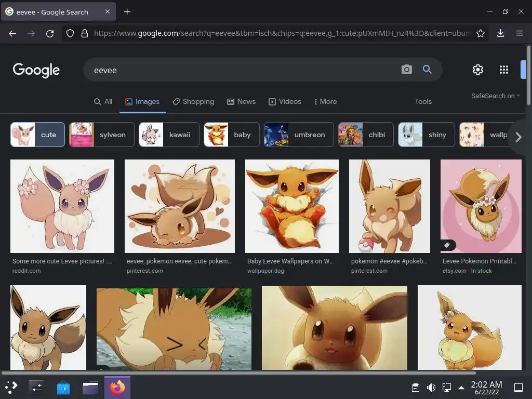The width and height of the screenshot is (532, 399).
Task: Click the show desktop button
Action: pos(518,388)
